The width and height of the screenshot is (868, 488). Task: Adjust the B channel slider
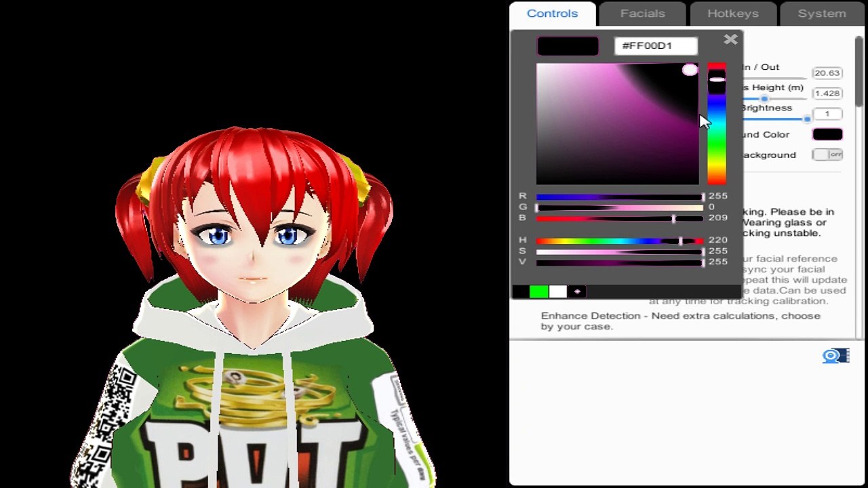620,218
